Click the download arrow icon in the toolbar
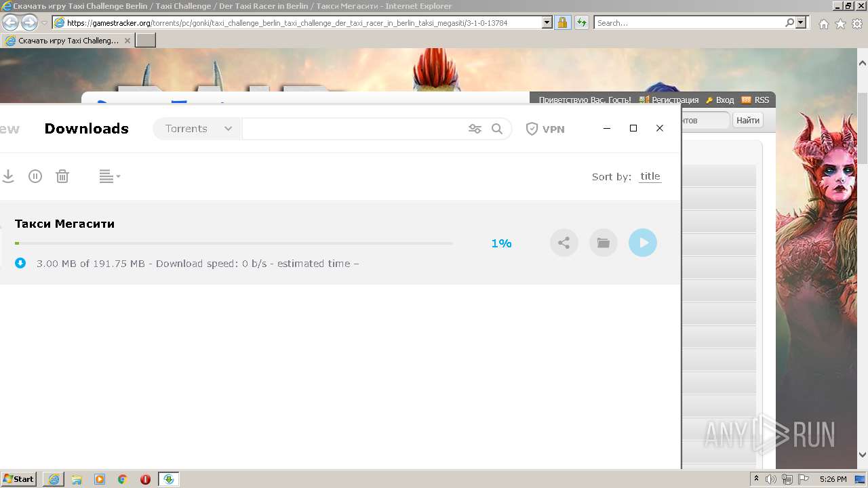This screenshot has width=868, height=488. tap(8, 176)
